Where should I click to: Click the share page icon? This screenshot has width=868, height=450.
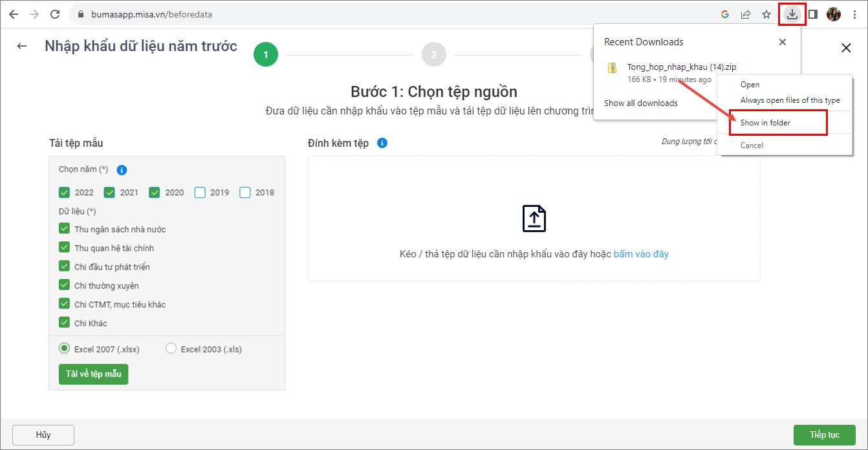pos(746,14)
